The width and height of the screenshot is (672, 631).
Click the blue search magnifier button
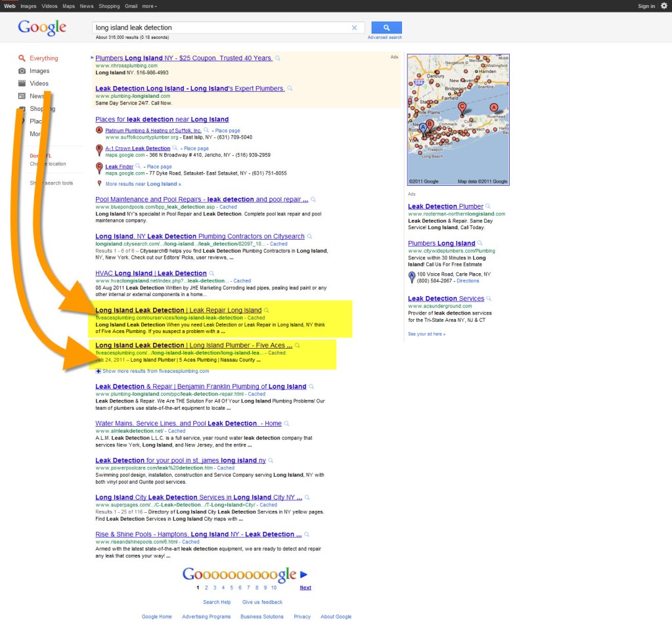[386, 28]
